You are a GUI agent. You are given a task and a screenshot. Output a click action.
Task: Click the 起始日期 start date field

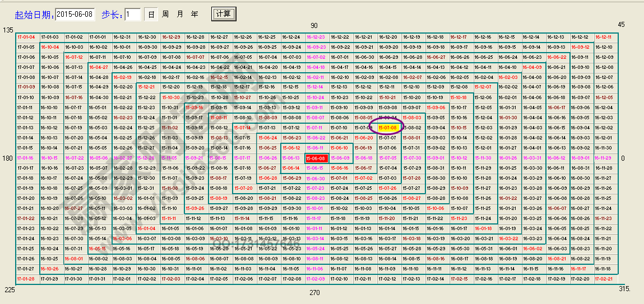(76, 14)
